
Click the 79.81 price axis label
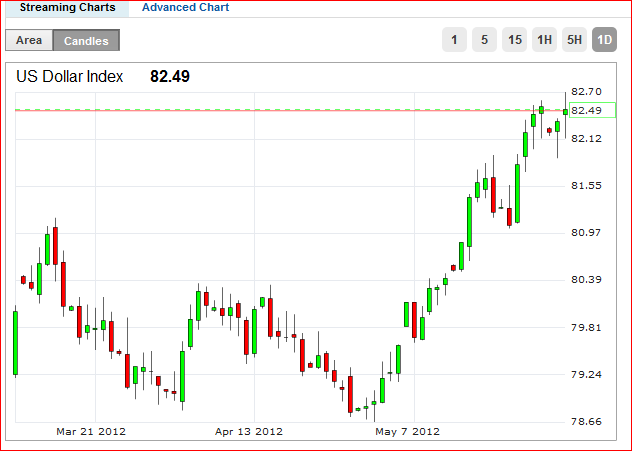click(x=586, y=327)
